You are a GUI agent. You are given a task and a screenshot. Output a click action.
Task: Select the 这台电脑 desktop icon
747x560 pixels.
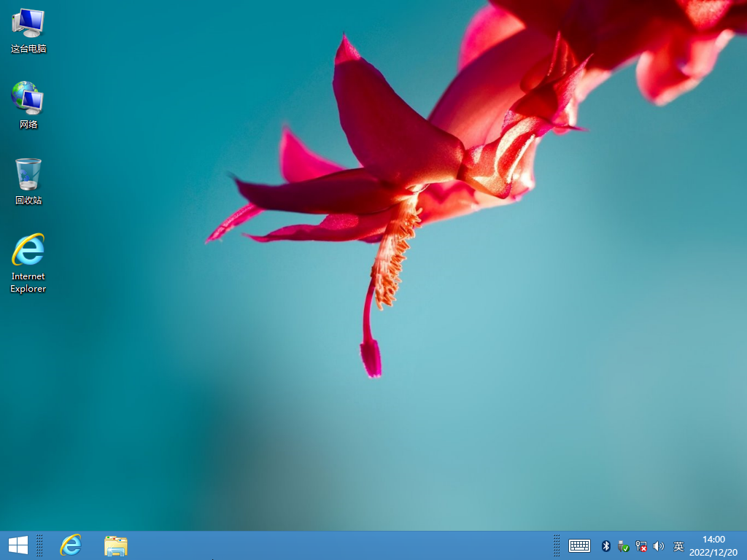click(x=28, y=29)
